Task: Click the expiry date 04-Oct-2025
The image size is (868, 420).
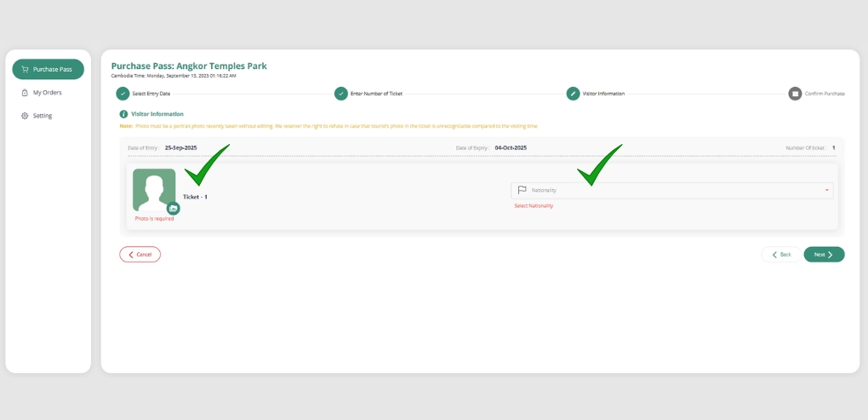Action: point(511,148)
